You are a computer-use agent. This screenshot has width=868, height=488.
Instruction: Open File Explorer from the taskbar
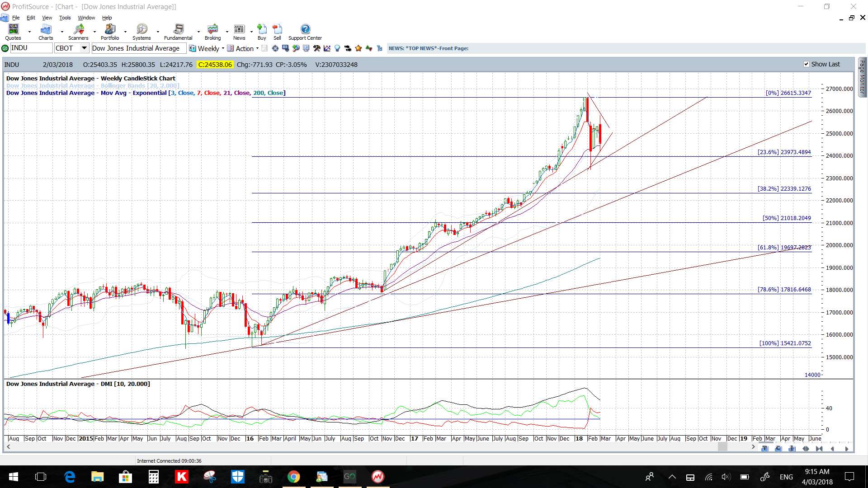(97, 477)
